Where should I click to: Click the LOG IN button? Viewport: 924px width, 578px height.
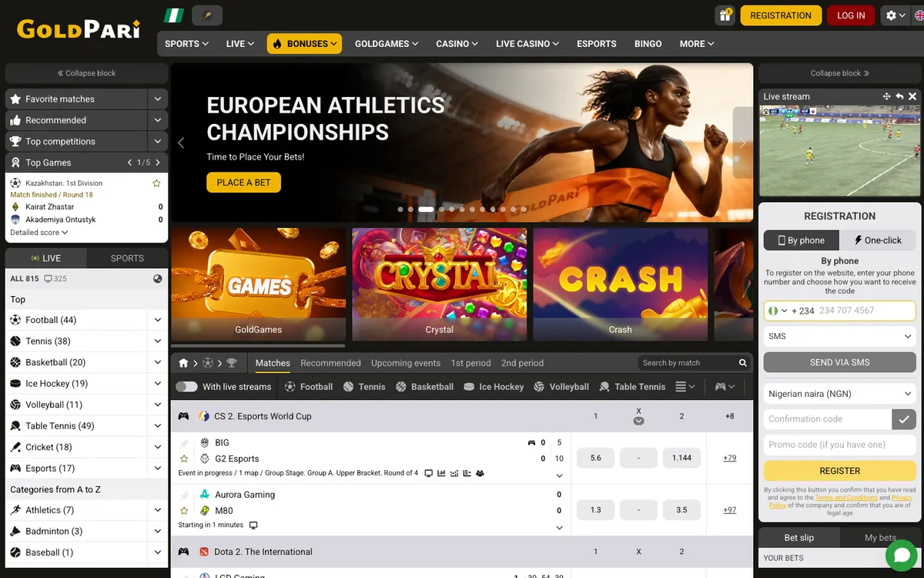[x=851, y=15]
